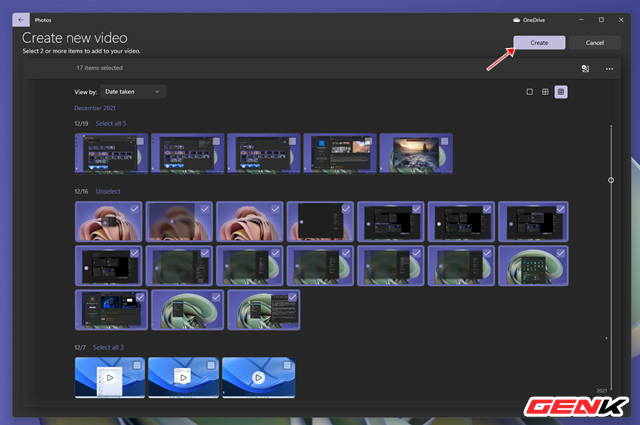Uncheck the first 12/16 pink swirl image
The image size is (640, 425).
[134, 209]
